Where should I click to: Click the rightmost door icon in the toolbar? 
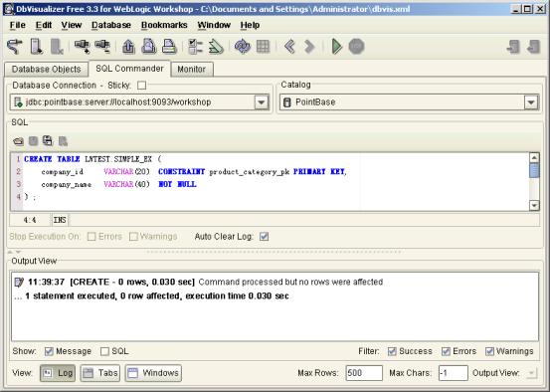(534, 46)
